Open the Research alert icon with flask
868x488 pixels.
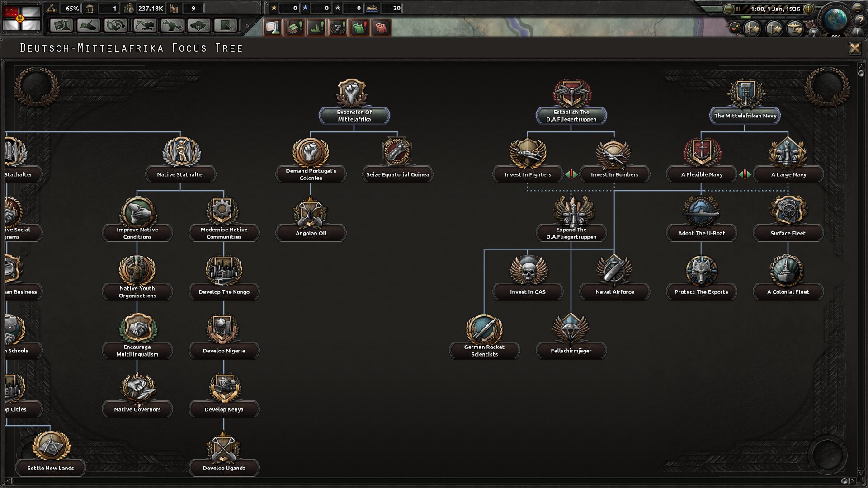273,28
